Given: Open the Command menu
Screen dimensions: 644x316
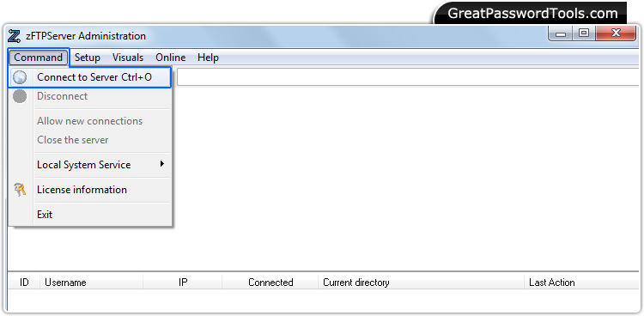Looking at the screenshot, I should 38,58.
